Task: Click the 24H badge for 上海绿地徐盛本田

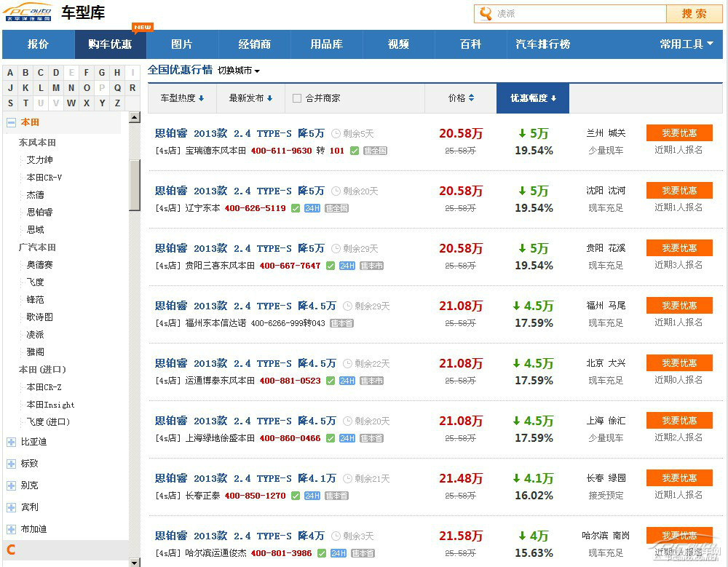Action: (347, 438)
